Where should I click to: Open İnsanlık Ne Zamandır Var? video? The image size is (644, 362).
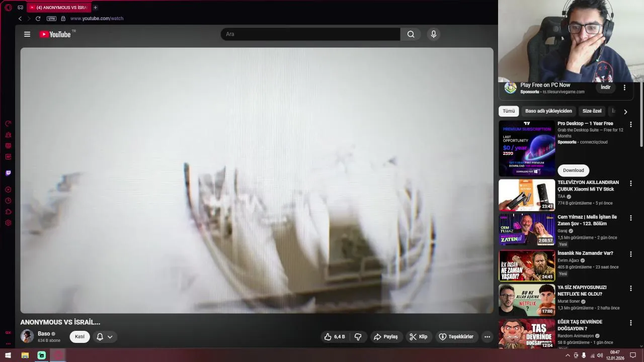(527, 265)
